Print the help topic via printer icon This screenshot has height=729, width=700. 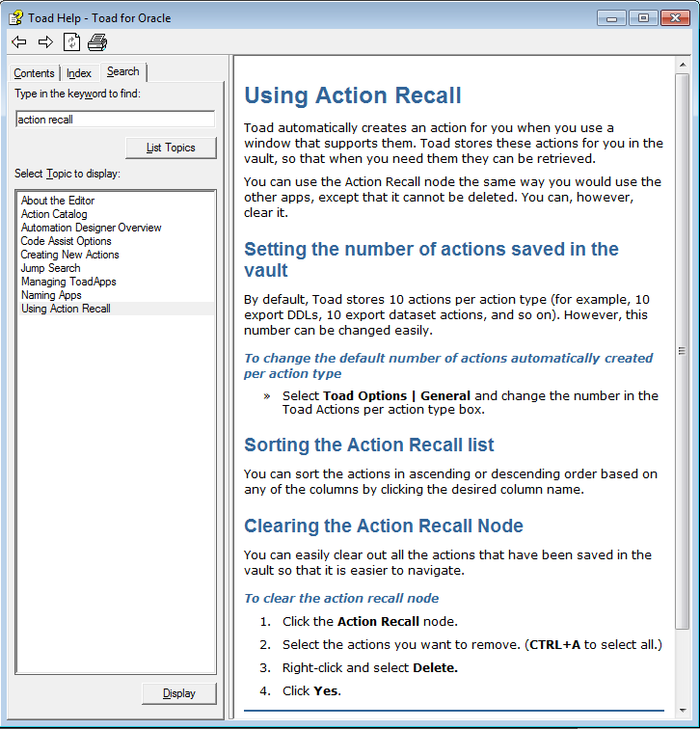[97, 42]
